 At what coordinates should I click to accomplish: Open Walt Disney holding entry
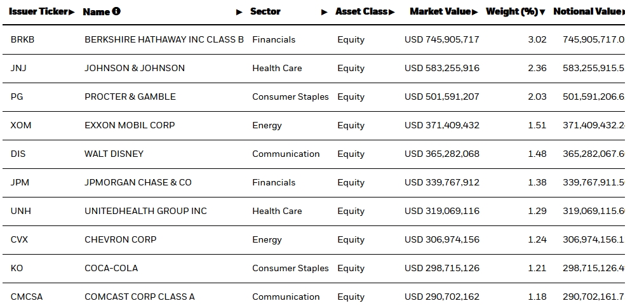click(x=114, y=154)
